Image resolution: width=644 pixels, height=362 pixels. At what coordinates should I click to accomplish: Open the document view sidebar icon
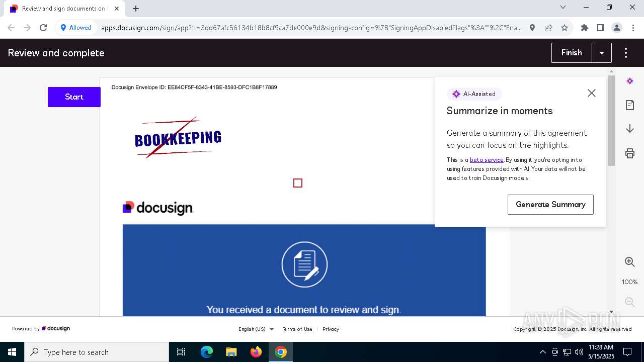pyautogui.click(x=630, y=105)
